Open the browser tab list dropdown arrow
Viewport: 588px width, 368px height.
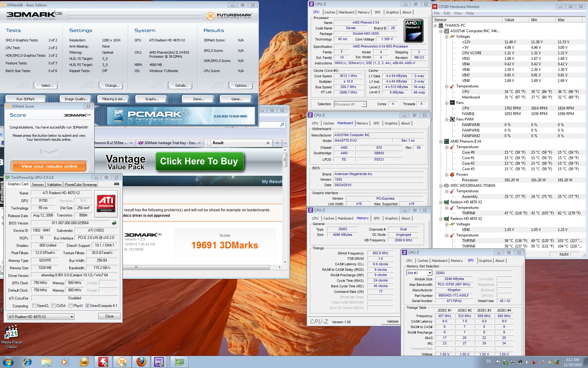tap(285, 143)
